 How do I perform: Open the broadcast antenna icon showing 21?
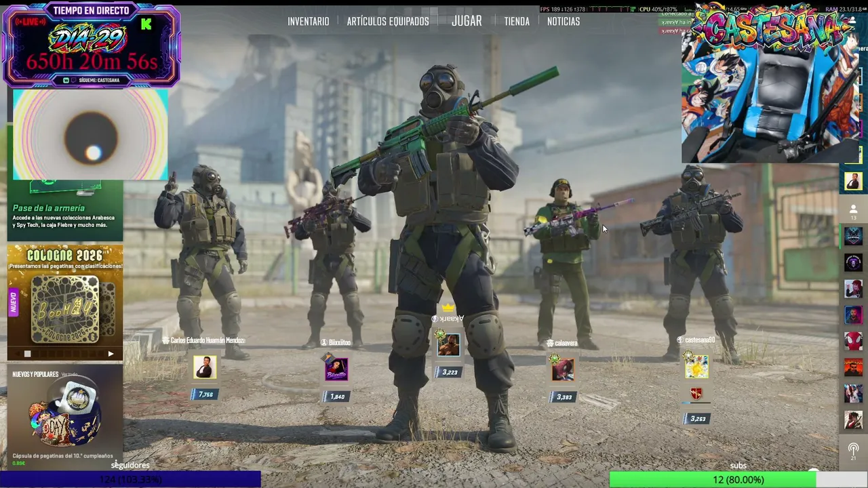point(853,451)
